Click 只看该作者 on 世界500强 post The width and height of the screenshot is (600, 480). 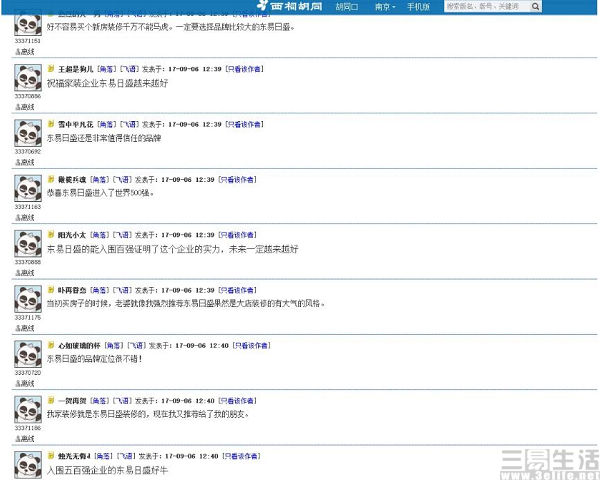[237, 180]
